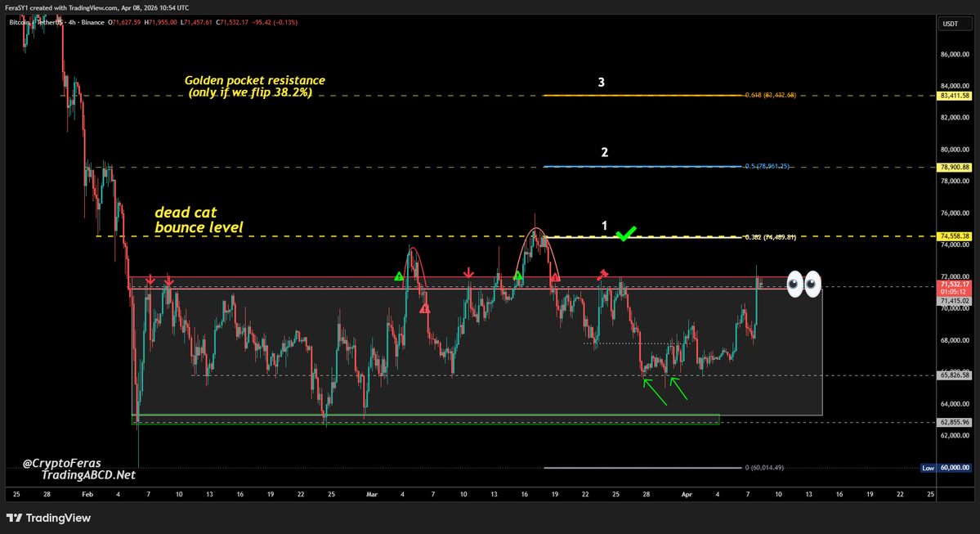Click the Binance exchange name in the legend
This screenshot has width=980, height=534.
pyautogui.click(x=92, y=23)
